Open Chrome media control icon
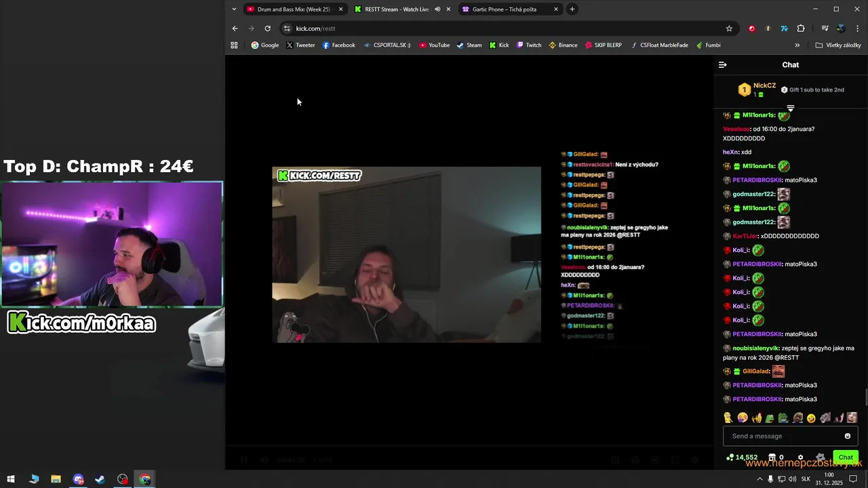This screenshot has width=868, height=488. point(825,28)
